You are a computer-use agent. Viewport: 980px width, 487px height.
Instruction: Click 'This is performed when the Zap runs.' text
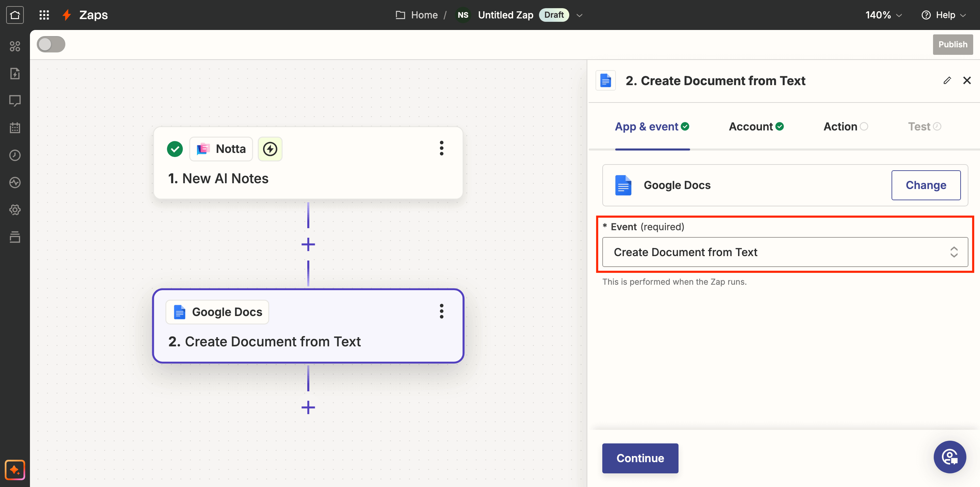pos(674,282)
